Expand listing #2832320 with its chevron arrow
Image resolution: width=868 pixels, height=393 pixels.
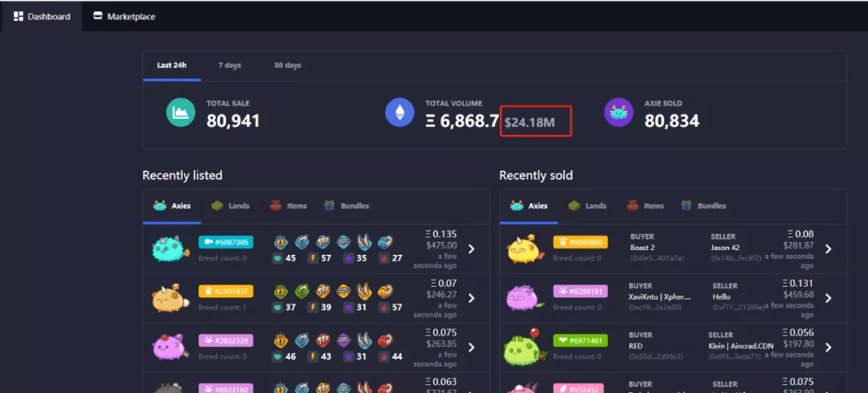(x=471, y=348)
